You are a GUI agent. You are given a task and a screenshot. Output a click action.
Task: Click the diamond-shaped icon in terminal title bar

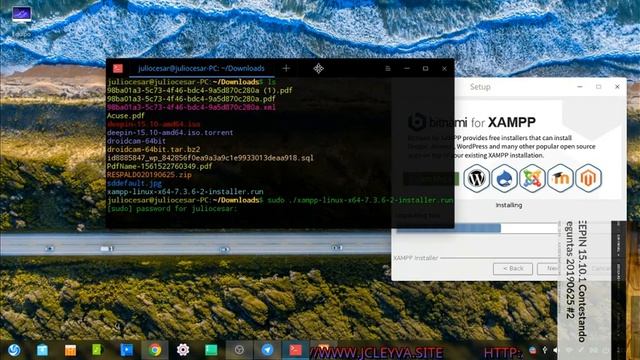[x=318, y=68]
